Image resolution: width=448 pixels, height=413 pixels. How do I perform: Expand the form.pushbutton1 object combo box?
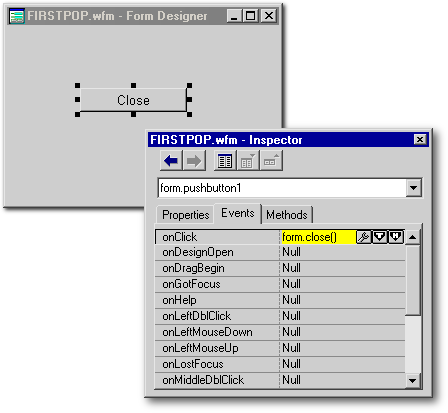pos(413,188)
